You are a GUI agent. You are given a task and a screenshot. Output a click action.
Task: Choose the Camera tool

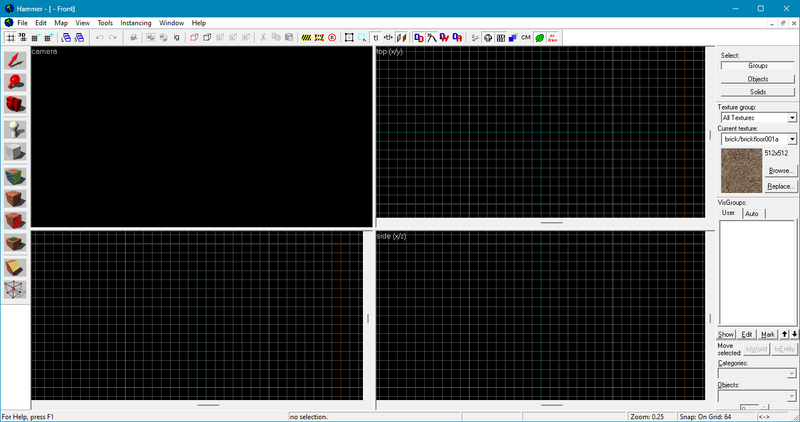15,105
